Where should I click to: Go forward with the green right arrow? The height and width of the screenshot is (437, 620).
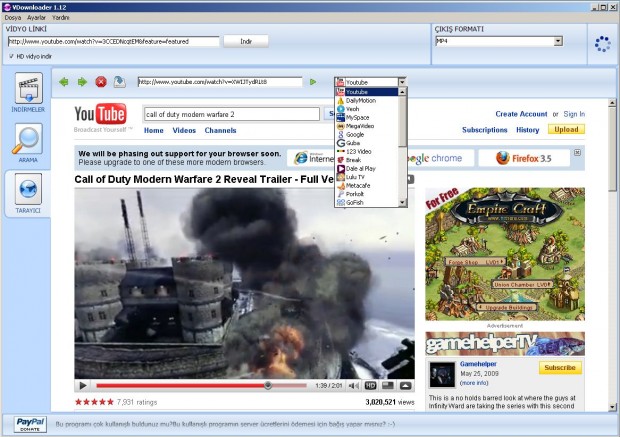tap(82, 82)
